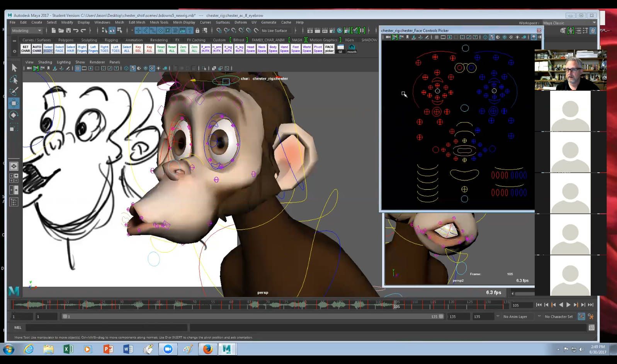Image resolution: width=617 pixels, height=364 pixels.
Task: Click the Undo arrow icon
Action: coord(76,31)
